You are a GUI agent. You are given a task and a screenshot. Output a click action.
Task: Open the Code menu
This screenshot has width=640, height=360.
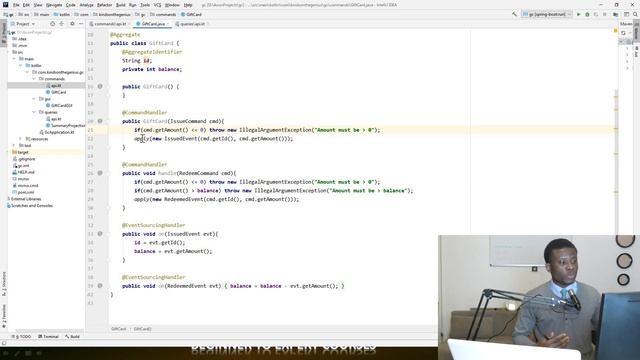[x=71, y=5]
